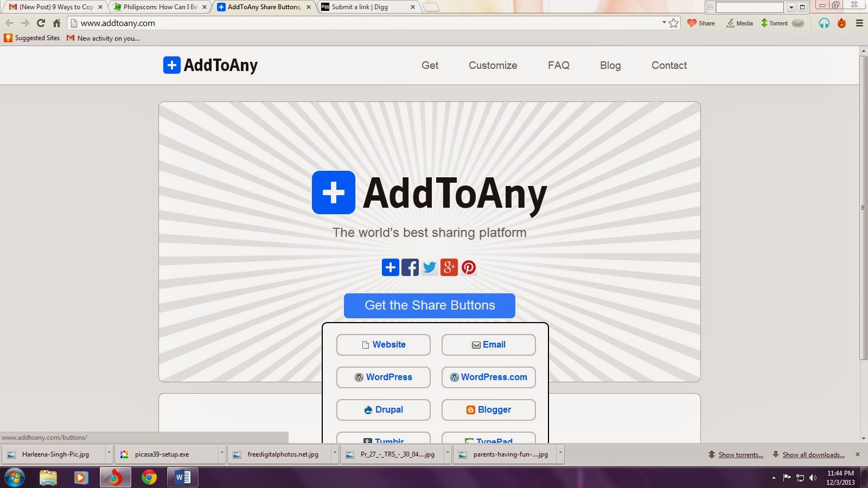This screenshot has height=488, width=868.
Task: Expand the dropdown arrow beside the top search box
Action: (x=791, y=7)
